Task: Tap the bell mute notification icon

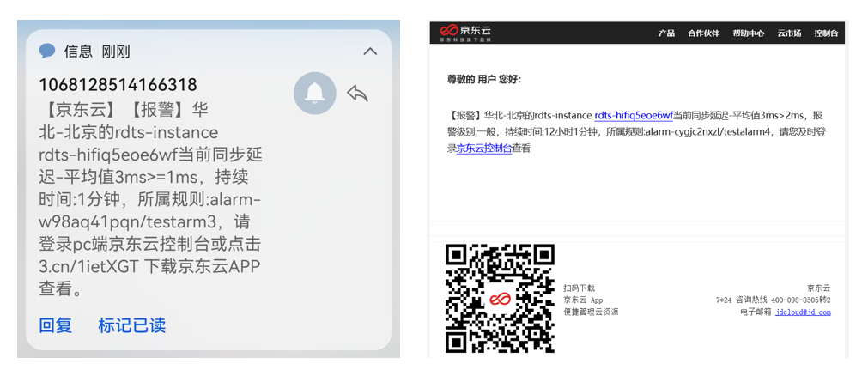Action: click(314, 93)
